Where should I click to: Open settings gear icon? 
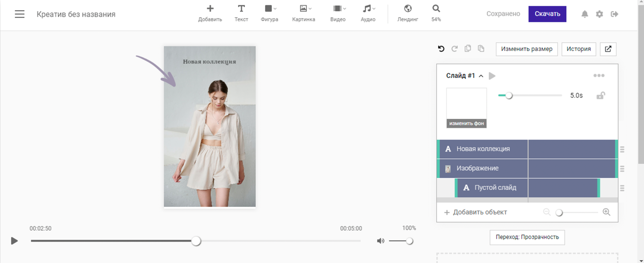pyautogui.click(x=600, y=14)
